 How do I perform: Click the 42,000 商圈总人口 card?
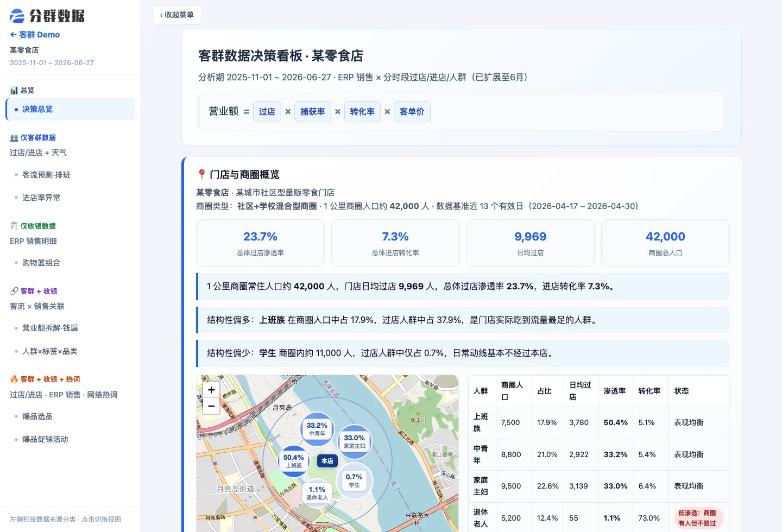(665, 243)
